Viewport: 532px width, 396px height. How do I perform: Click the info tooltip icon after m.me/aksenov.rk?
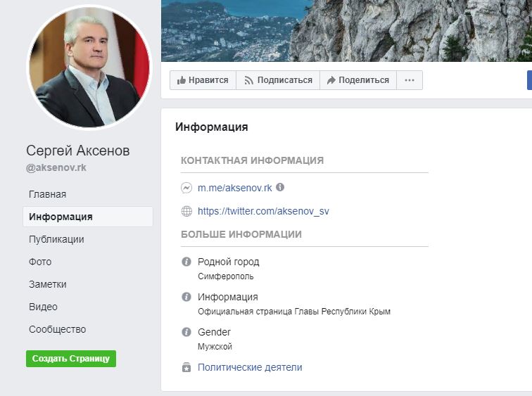click(280, 188)
